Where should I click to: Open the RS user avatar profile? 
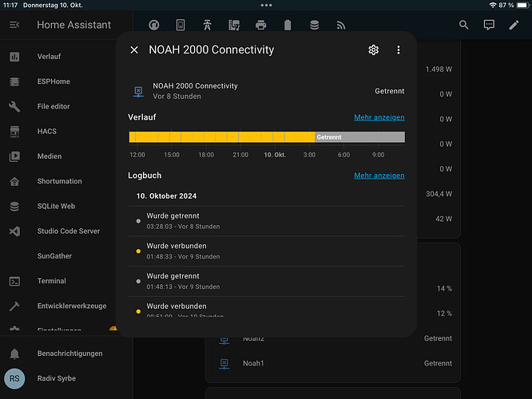14,378
